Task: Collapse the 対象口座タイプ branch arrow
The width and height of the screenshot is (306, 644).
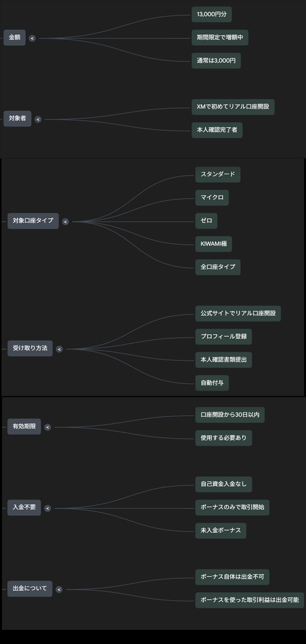Action: 65,222
